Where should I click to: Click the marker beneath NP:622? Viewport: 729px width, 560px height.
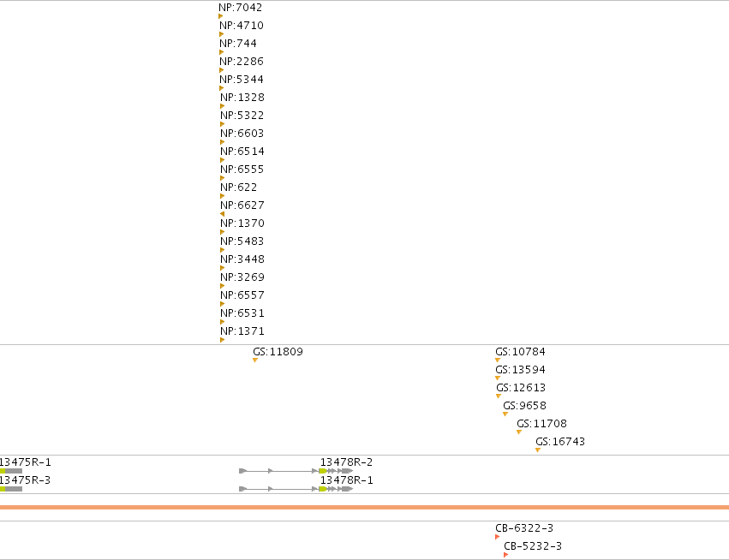tap(222, 196)
